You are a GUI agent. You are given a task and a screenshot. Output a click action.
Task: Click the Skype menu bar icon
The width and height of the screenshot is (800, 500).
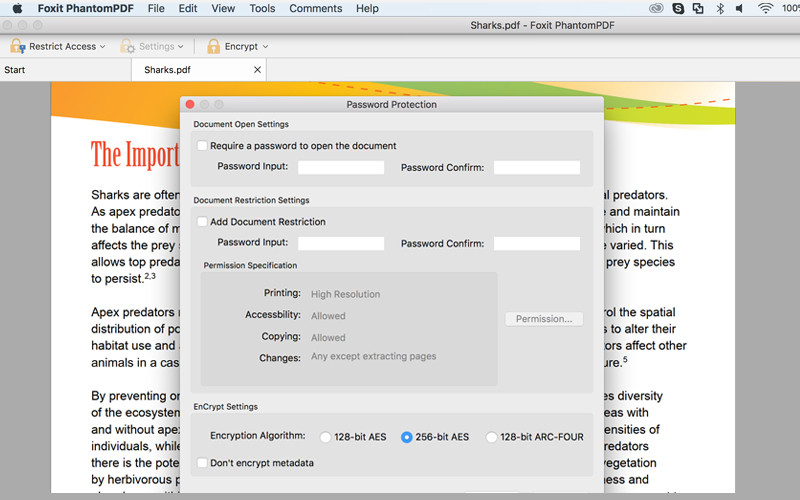678,9
